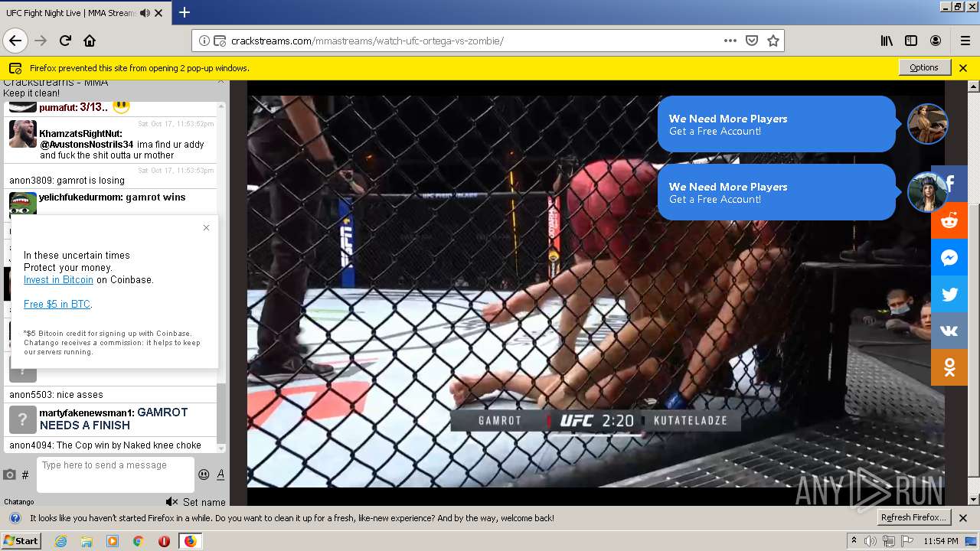This screenshot has height=551, width=980.
Task: Click the popup-blocked icon in notification bar
Action: pos(15,67)
